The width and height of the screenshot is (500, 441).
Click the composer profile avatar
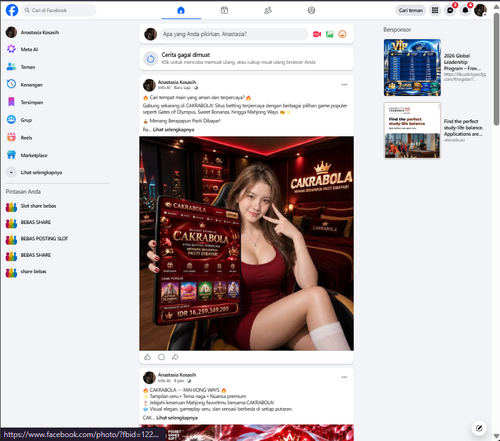pos(151,34)
